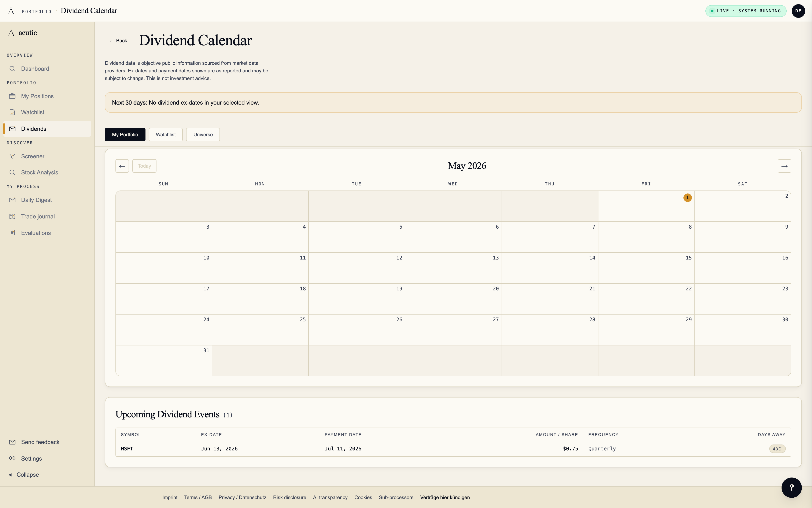Click the Screener funnel icon

12,156
